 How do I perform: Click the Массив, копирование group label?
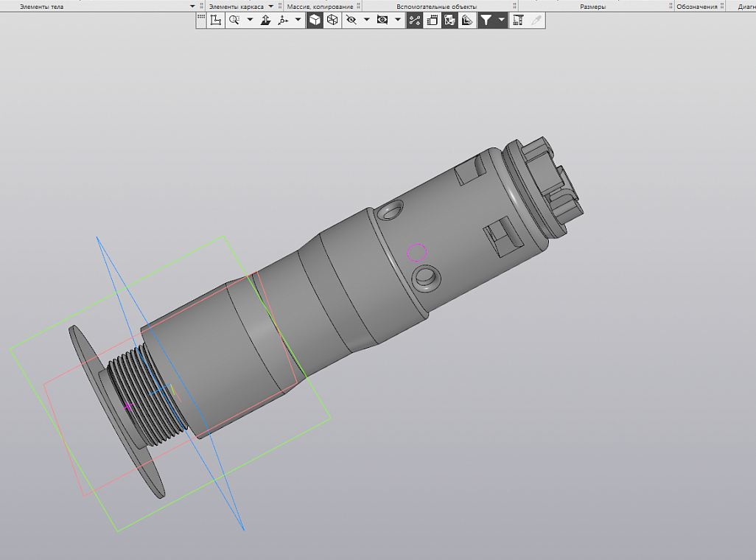point(320,7)
